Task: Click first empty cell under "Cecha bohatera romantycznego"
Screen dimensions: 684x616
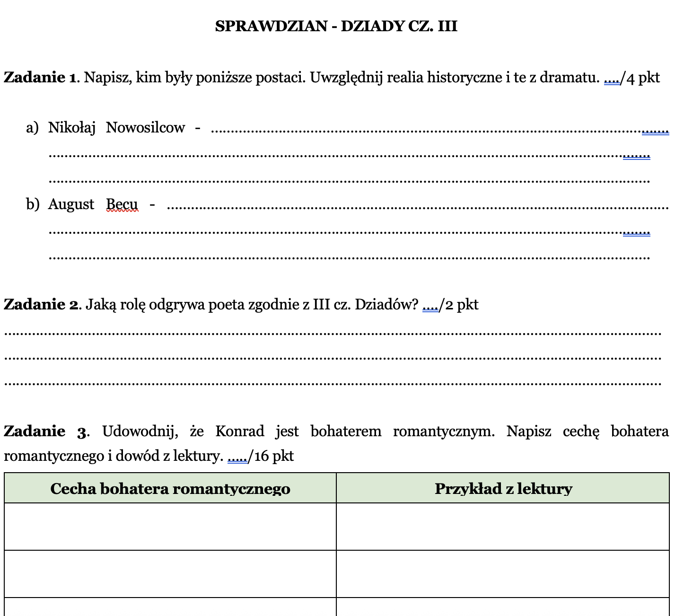Action: [170, 526]
